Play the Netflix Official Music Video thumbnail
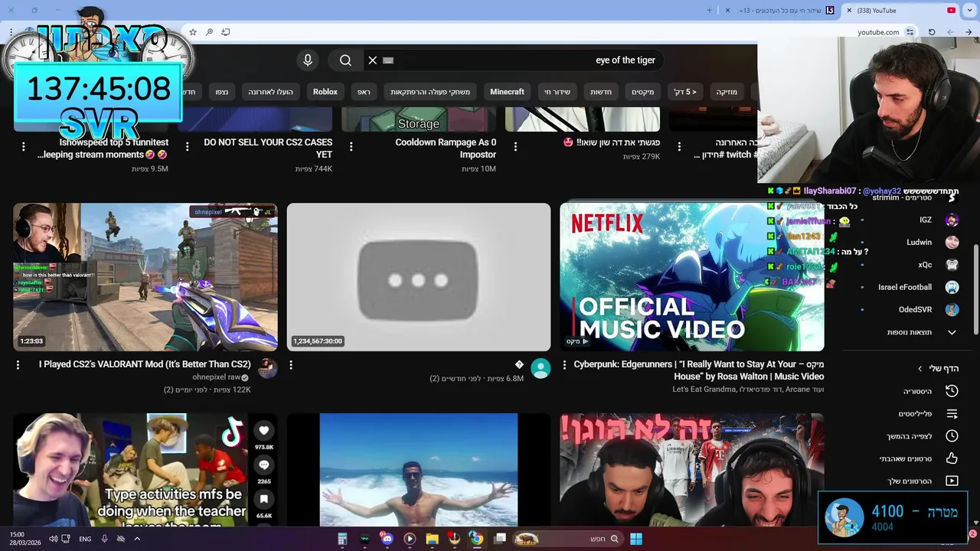 [692, 277]
